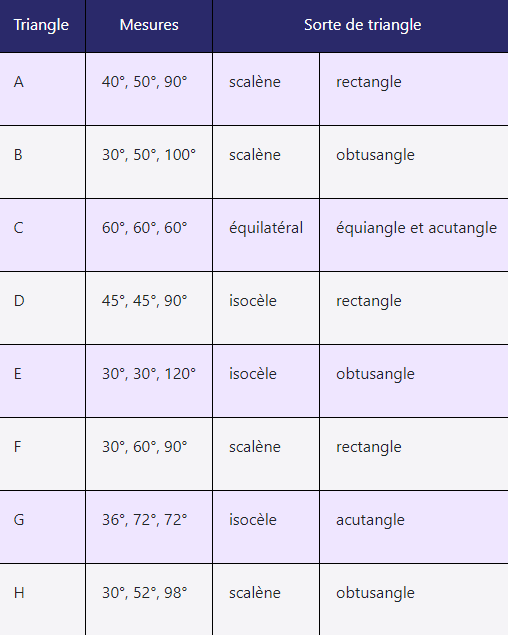Select the 'acutangle' cell in row G
The width and height of the screenshot is (508, 635).
coord(414,527)
